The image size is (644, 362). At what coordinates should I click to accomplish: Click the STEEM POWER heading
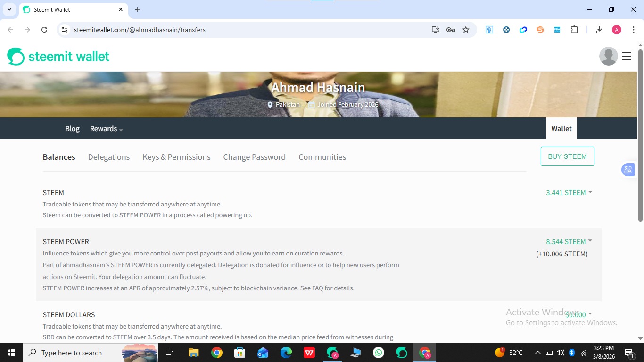(66, 241)
